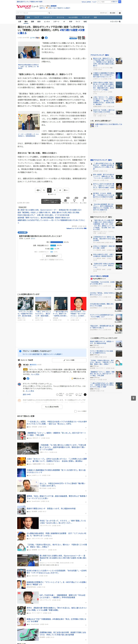Viewport: 138px width, 644px height.
Task: Click the Yahoo! JAPAN news logo
Action: pos(27,7)
